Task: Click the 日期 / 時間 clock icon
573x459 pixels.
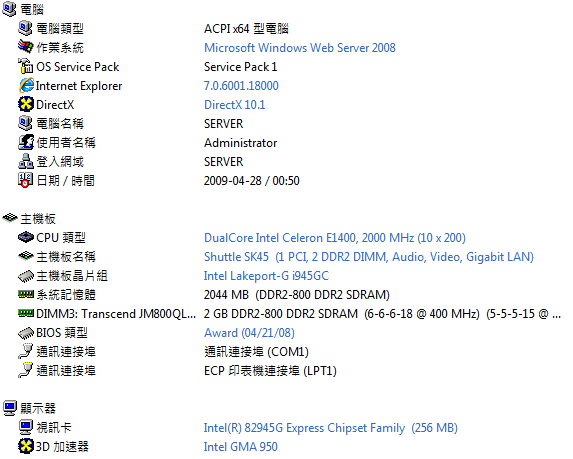Action: pyautogui.click(x=26, y=181)
